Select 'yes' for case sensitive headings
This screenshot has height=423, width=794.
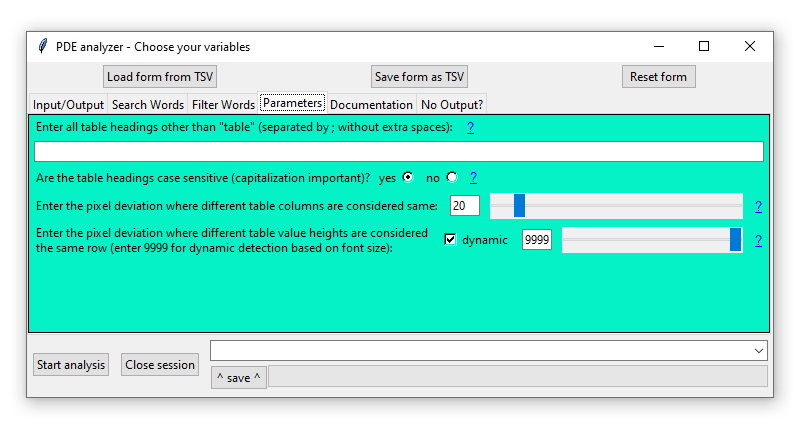[407, 177]
